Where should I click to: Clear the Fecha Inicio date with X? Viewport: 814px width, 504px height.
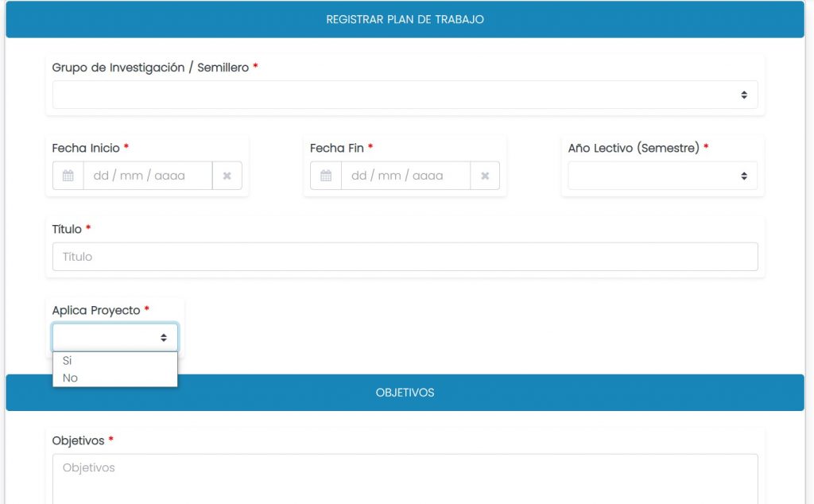point(227,176)
